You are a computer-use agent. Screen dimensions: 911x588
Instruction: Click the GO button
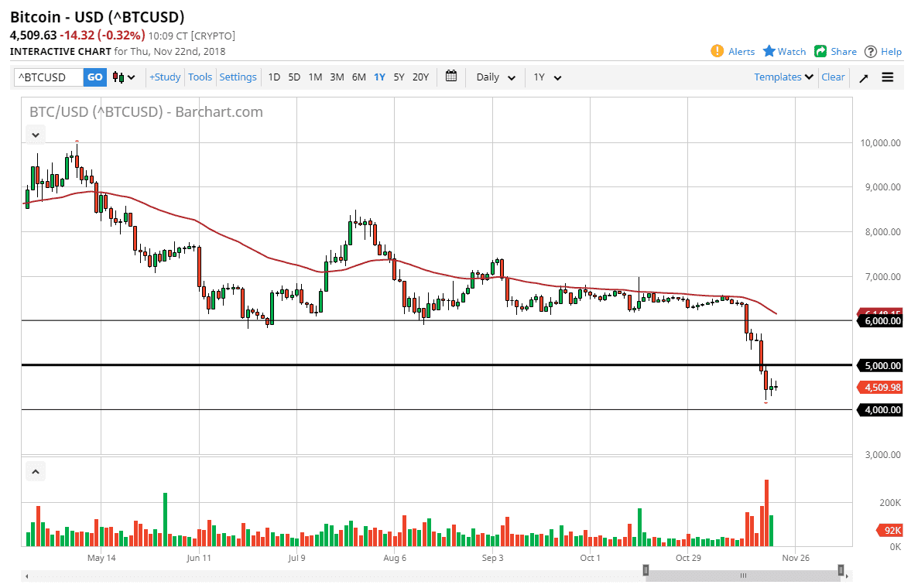(x=94, y=77)
